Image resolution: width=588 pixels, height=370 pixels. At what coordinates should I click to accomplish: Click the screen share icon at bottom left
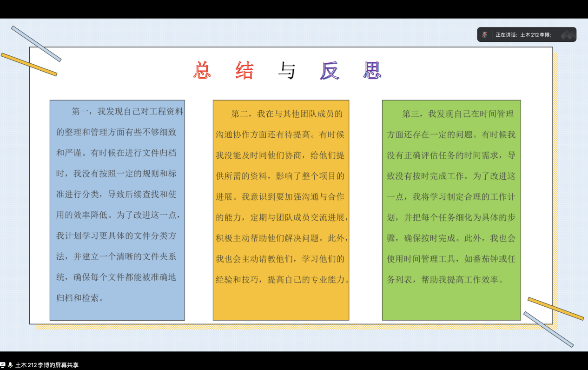tap(3, 365)
